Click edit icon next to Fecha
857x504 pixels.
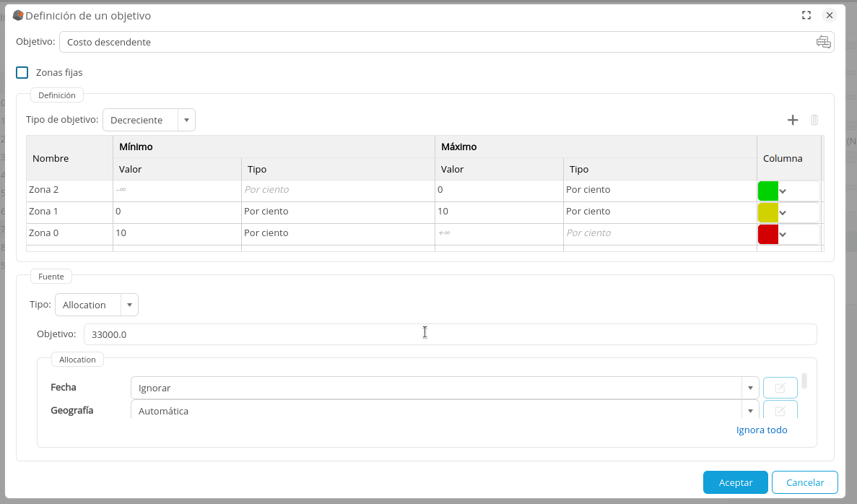click(x=780, y=388)
